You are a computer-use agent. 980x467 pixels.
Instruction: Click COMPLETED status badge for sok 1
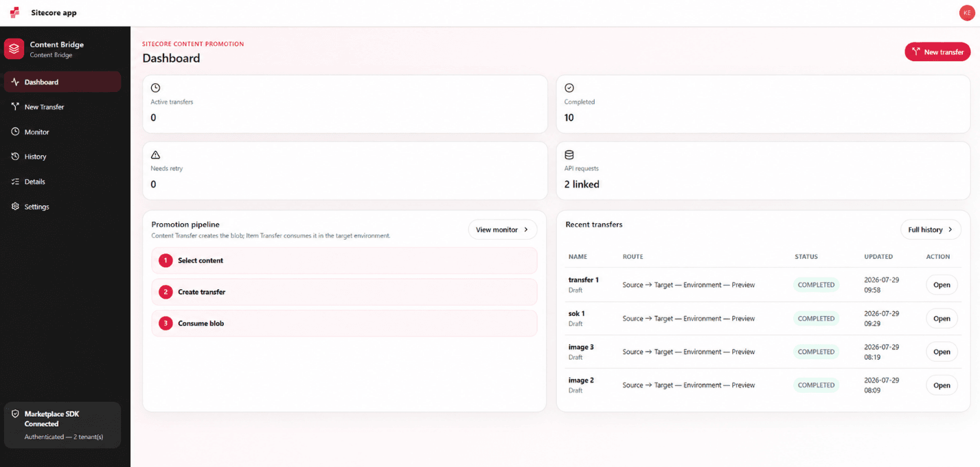coord(816,319)
